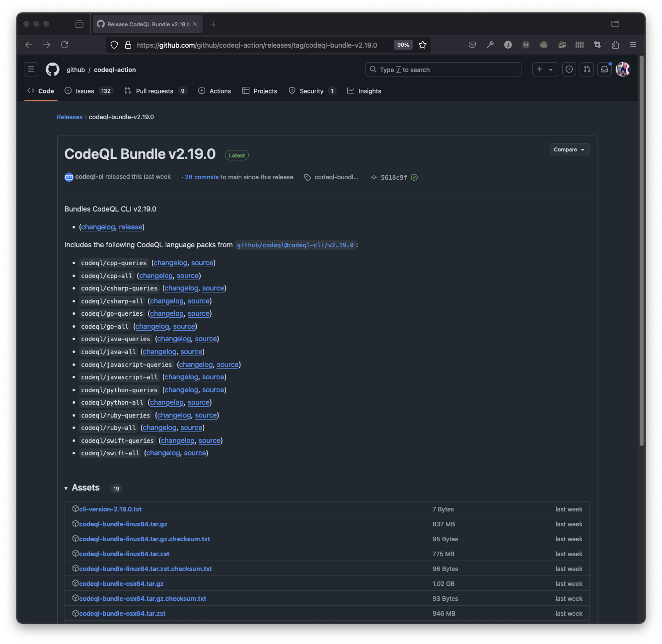Open the github organization link
Image resolution: width=662 pixels, height=644 pixels.
(76, 70)
